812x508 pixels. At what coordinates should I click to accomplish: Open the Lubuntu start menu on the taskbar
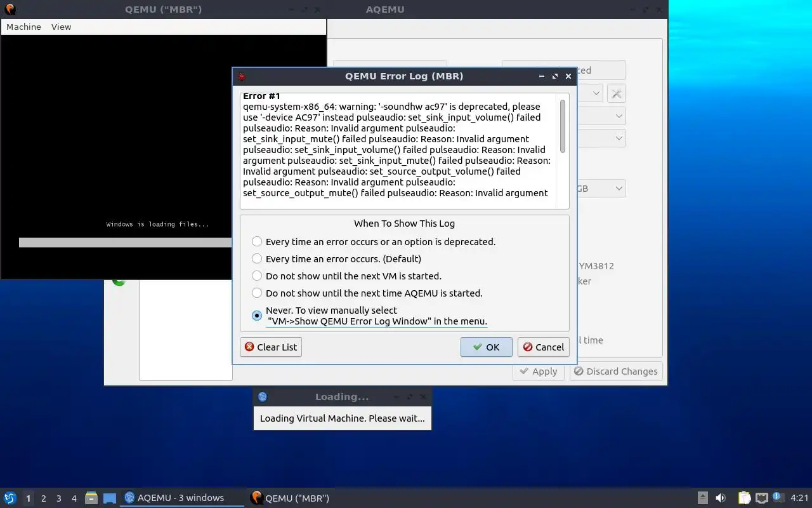[10, 498]
